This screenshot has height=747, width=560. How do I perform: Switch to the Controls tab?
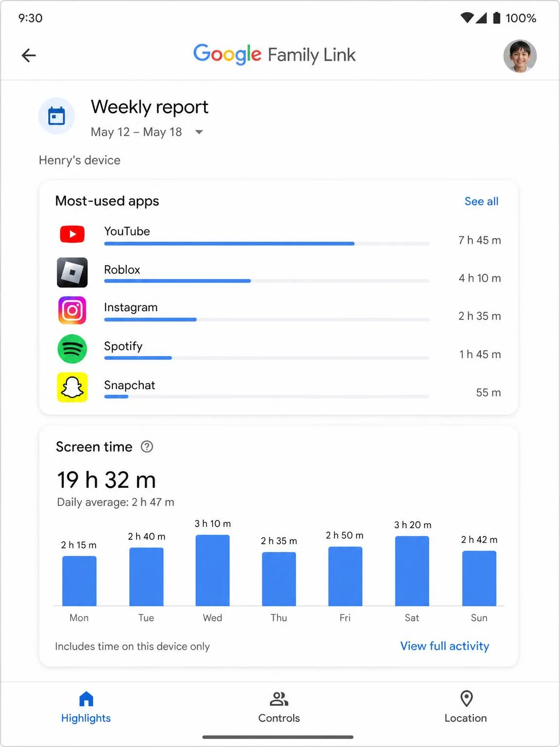(279, 708)
